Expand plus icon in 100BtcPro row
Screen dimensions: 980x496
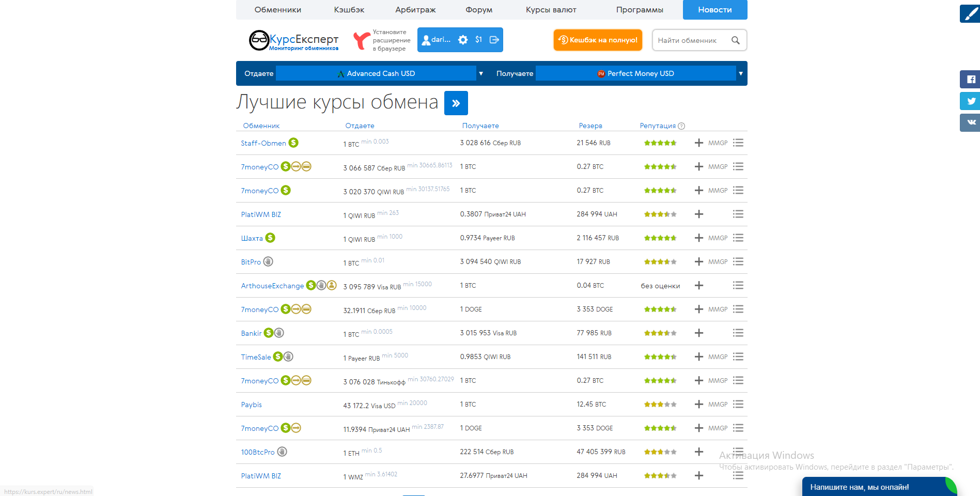(x=699, y=452)
